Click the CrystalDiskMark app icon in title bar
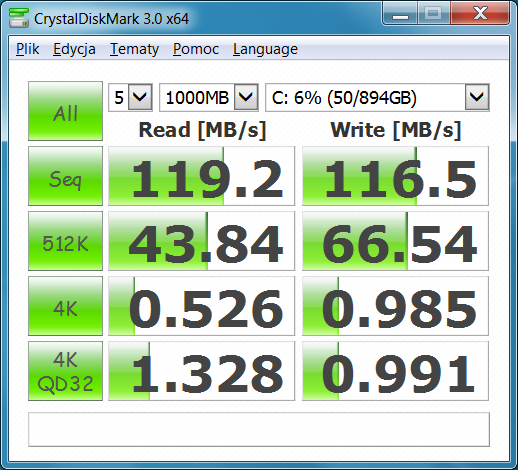This screenshot has width=518, height=470. 19,18
